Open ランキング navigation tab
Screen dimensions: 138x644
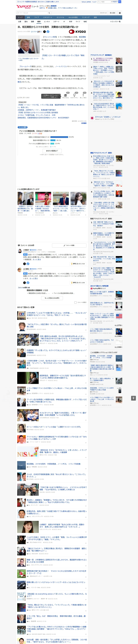(86, 17)
